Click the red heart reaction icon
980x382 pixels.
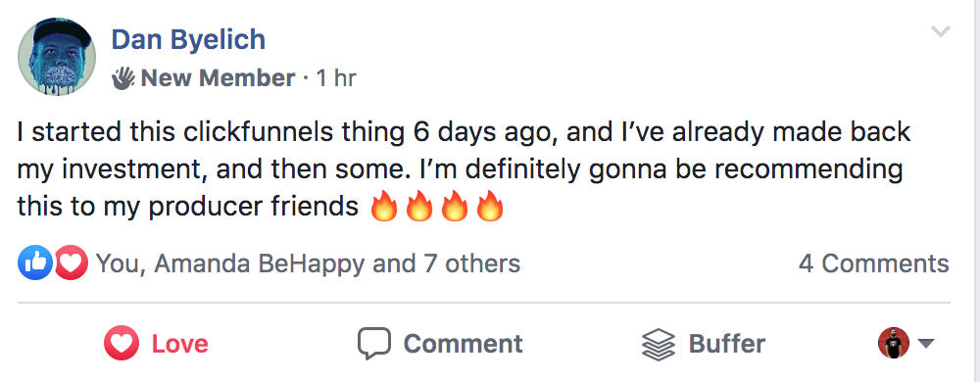tap(71, 263)
